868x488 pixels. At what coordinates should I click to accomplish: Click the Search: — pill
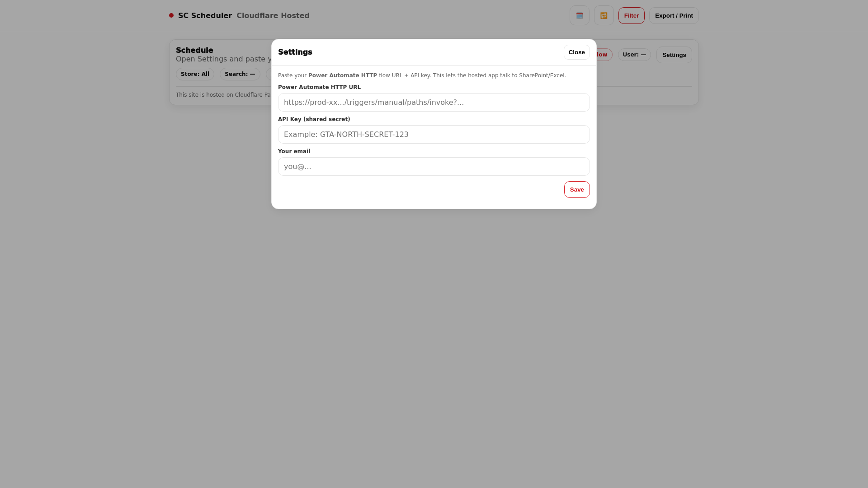[x=240, y=74]
